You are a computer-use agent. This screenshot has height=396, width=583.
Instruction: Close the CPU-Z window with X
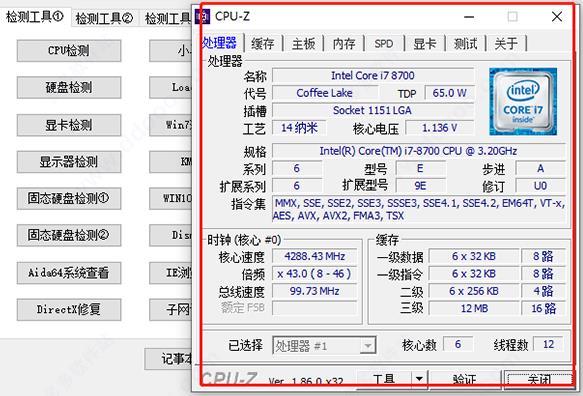[x=557, y=17]
